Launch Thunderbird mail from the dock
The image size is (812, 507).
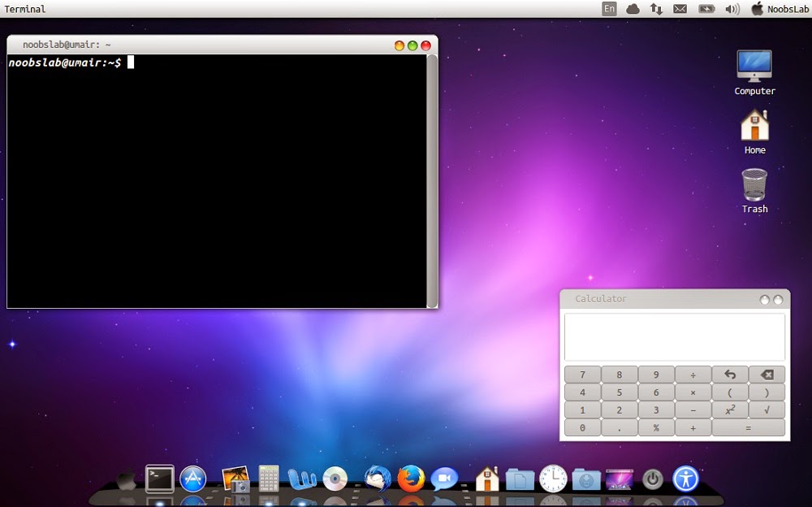(x=378, y=479)
